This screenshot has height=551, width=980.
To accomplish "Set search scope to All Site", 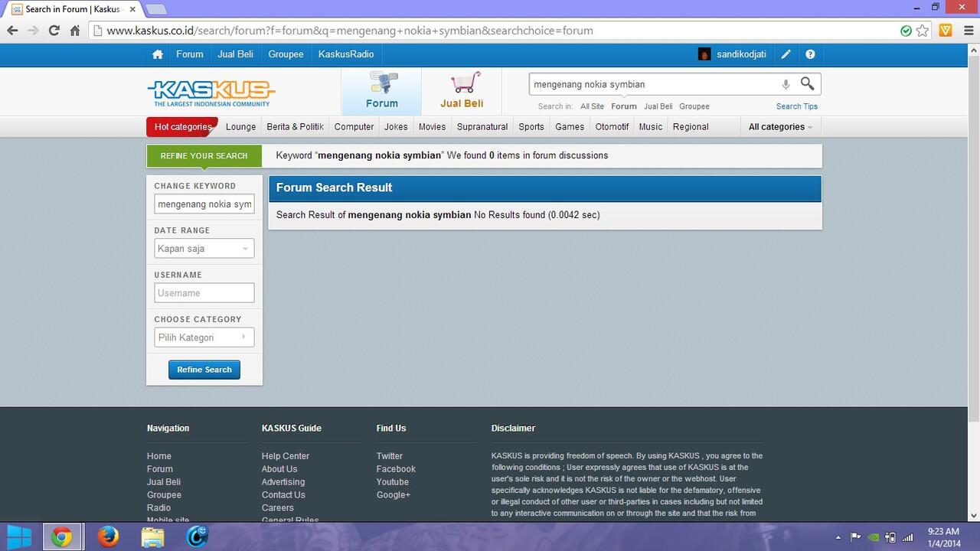I will click(592, 106).
